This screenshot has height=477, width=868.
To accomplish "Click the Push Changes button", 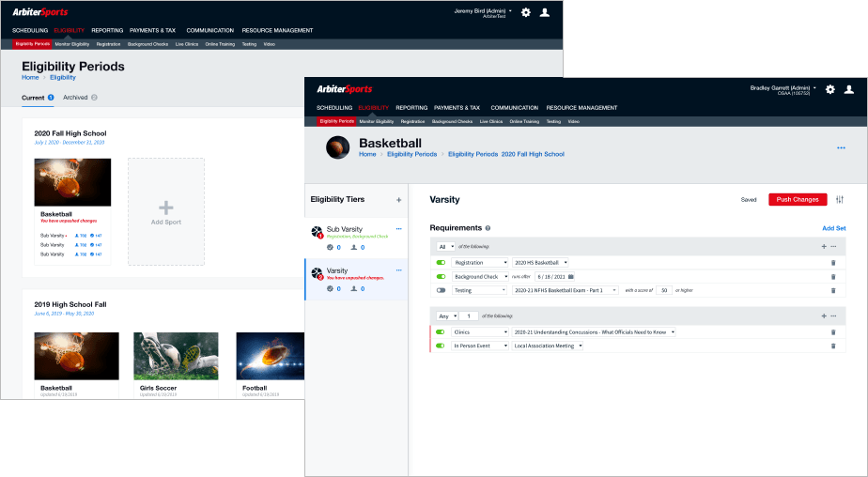I will tap(798, 200).
